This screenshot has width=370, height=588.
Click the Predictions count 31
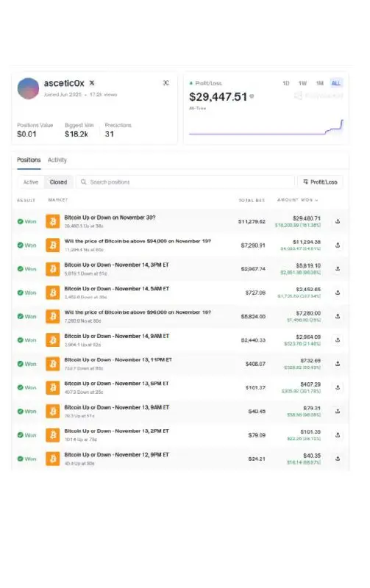coord(118,130)
